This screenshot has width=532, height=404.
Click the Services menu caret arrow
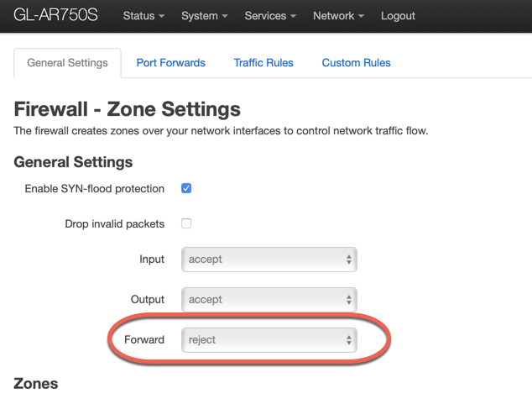293,17
